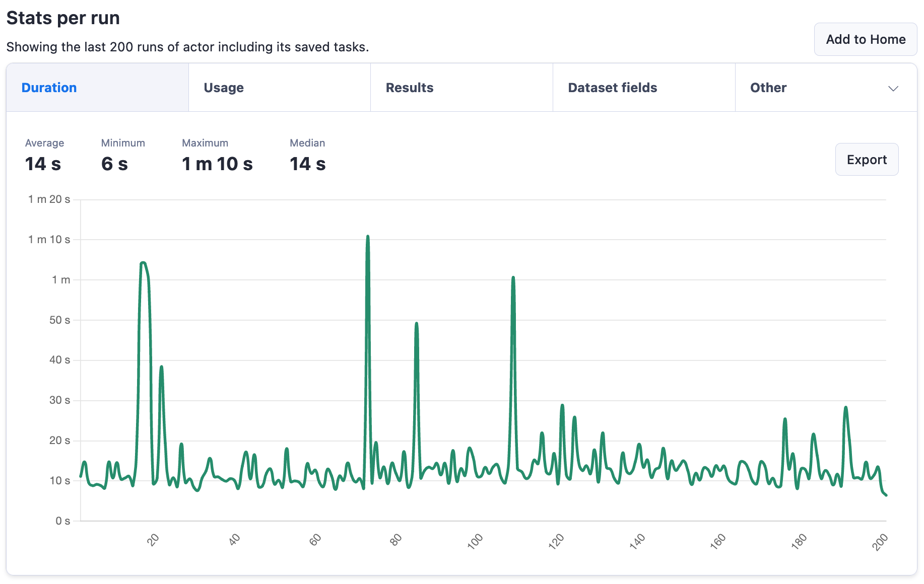Click the 1-minute peak between runs 100 and 120

click(513, 277)
